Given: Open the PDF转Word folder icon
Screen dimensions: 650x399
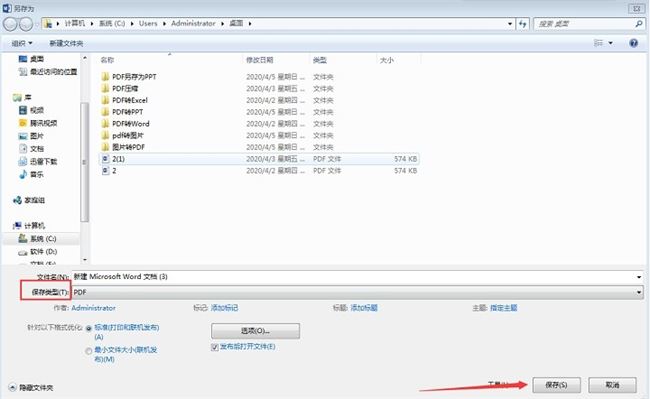Looking at the screenshot, I should pos(105,123).
